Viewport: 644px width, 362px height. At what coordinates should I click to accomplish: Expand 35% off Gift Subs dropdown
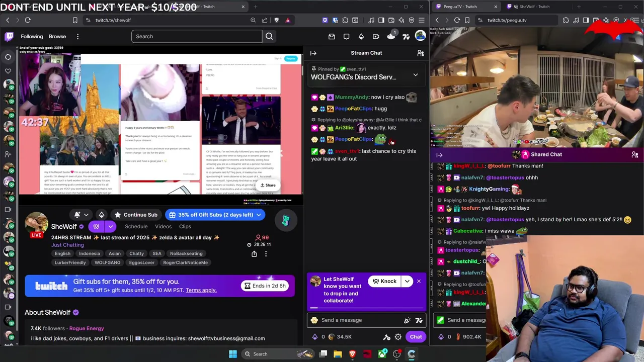pos(259,215)
